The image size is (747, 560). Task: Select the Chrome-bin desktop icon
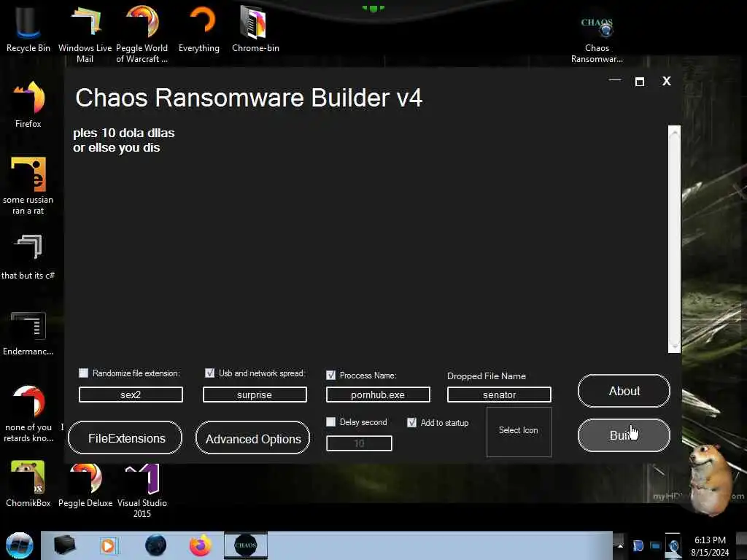(255, 28)
